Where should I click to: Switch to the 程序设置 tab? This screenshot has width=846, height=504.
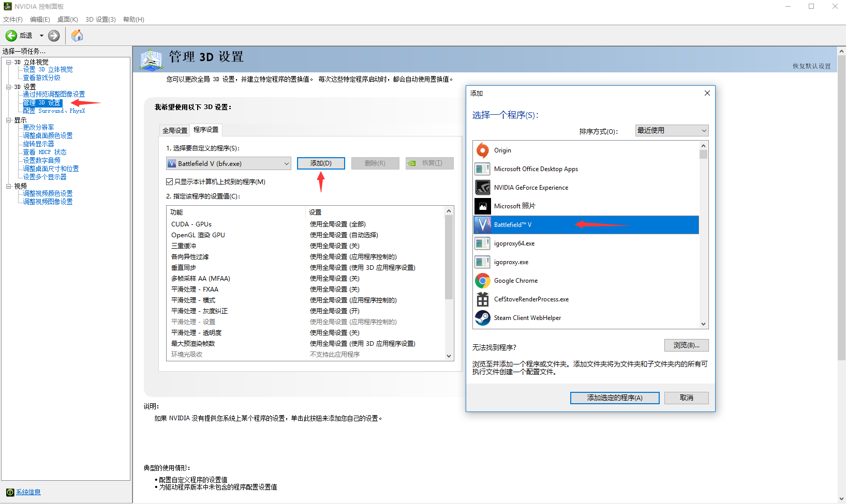point(206,129)
